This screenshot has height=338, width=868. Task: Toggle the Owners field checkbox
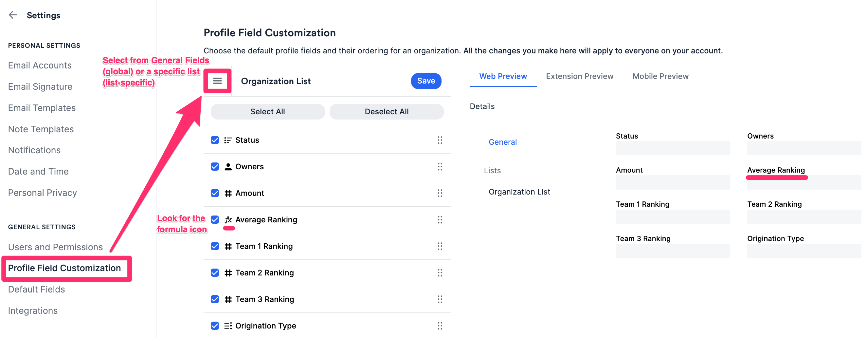(215, 167)
